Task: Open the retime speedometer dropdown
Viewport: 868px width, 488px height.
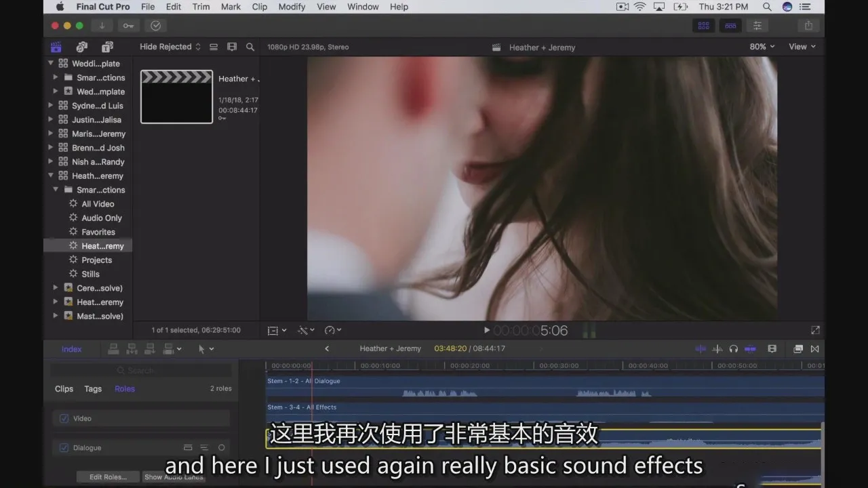Action: [333, 330]
